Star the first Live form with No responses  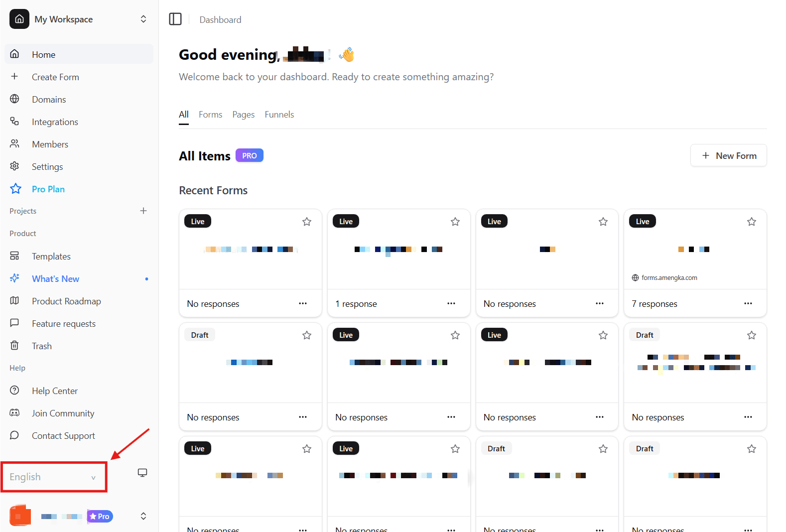pos(307,222)
